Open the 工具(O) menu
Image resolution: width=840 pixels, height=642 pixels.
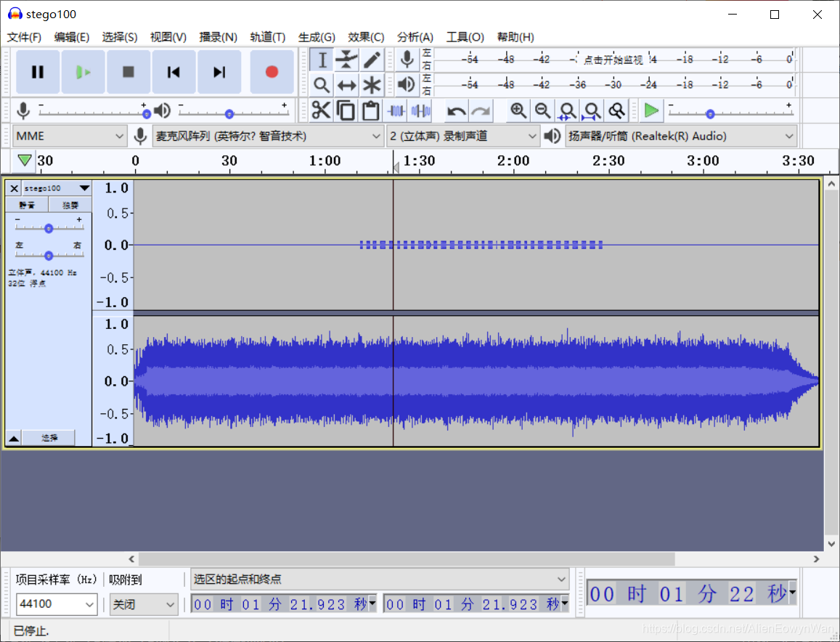coord(465,37)
